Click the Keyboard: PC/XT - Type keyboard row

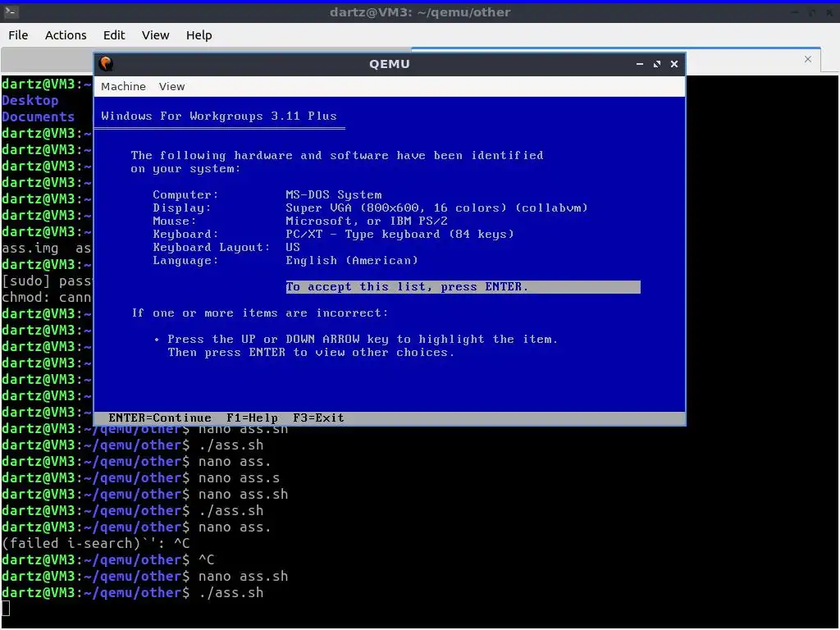[333, 234]
